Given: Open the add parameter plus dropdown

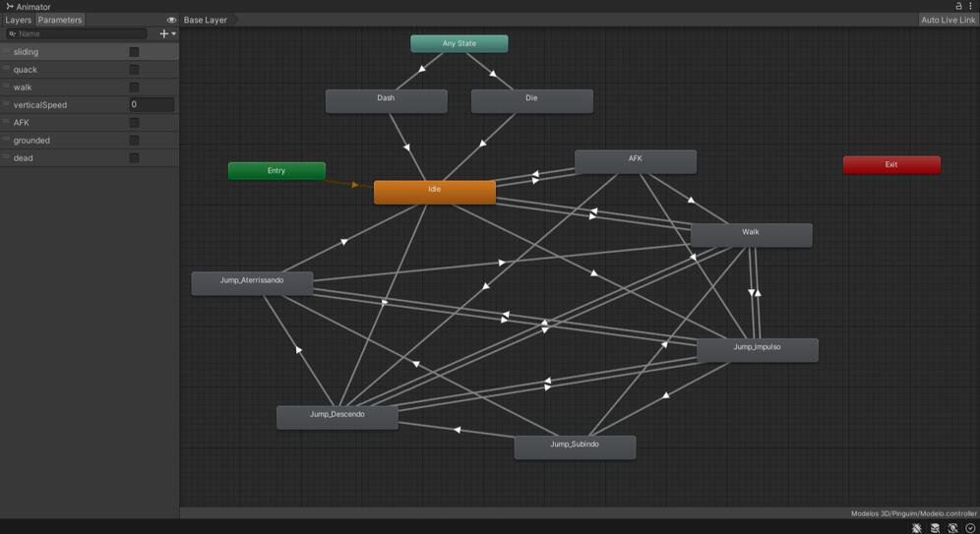Looking at the screenshot, I should coord(167,33).
